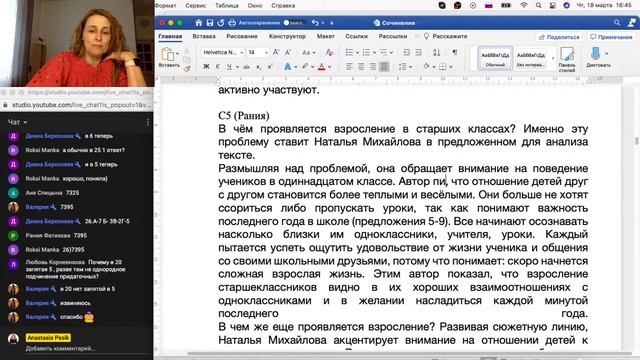This screenshot has width=640, height=360.
Task: Decrease paragraph indent
Action: [x=407, y=52]
